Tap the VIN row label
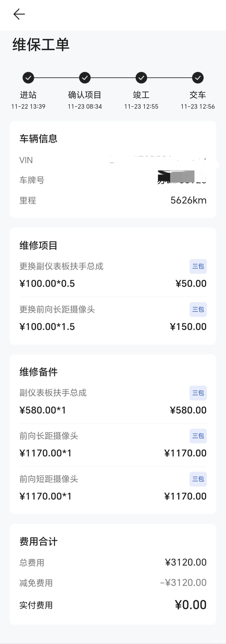Screen dimensions: 226x644 pyautogui.click(x=26, y=160)
